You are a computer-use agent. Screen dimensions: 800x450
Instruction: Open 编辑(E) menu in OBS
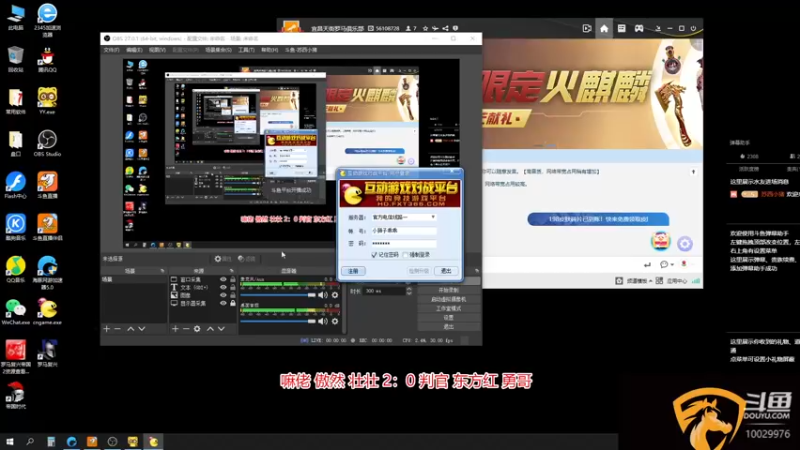click(134, 50)
